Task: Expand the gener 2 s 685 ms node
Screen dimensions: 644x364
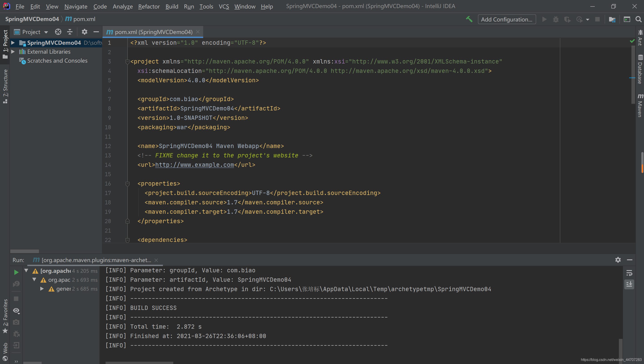Action: tap(42, 288)
